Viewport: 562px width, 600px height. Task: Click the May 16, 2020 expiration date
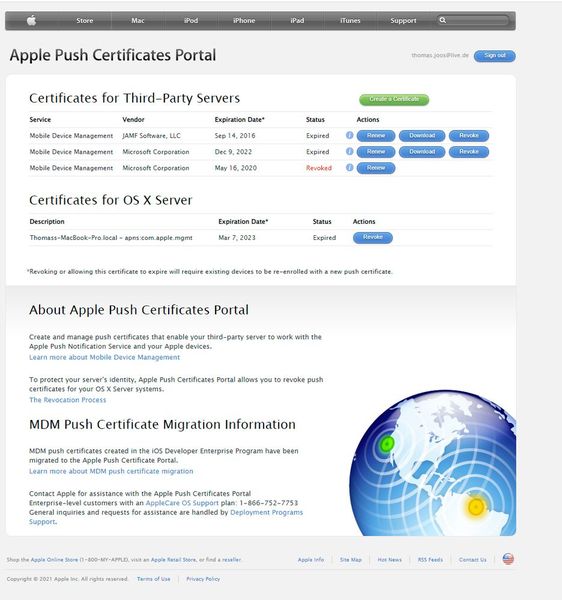click(236, 168)
